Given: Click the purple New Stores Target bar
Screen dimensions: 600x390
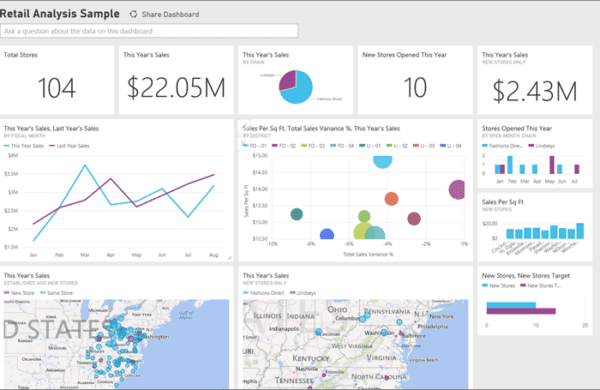Looking at the screenshot, I should [x=521, y=311].
